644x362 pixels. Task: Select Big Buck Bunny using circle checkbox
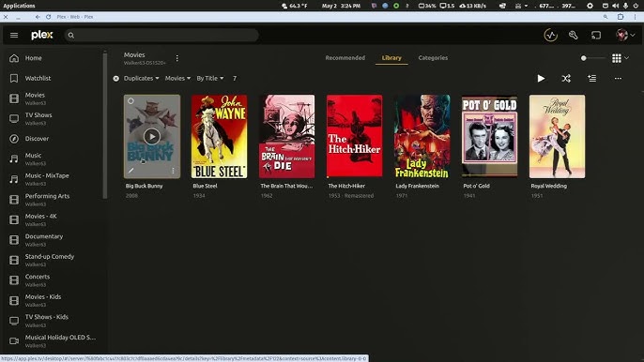130,101
